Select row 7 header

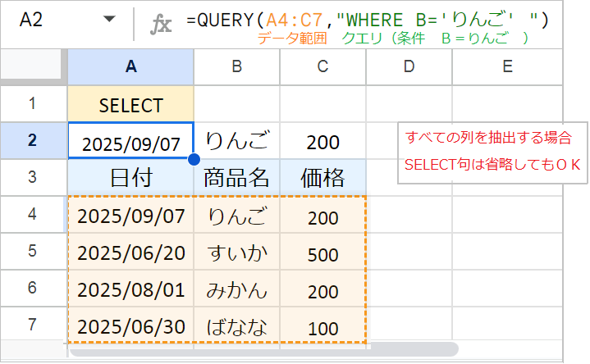pos(33,325)
